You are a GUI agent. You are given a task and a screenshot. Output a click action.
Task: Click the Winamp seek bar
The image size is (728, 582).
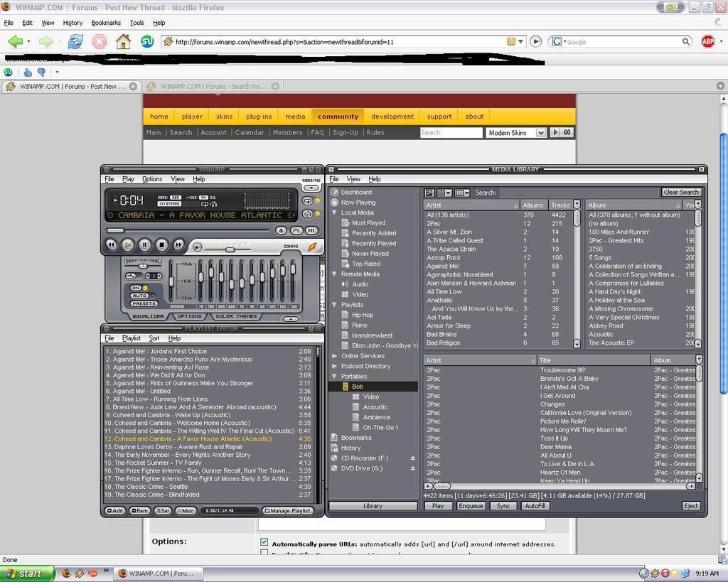(x=188, y=230)
